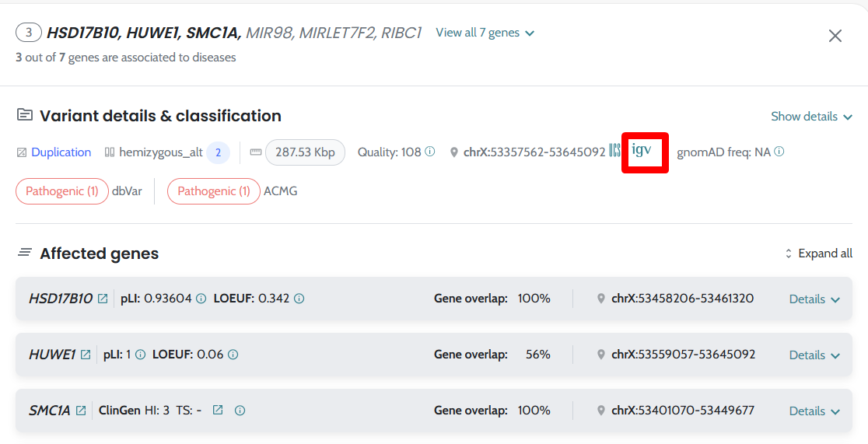Expand all affected genes
Screen dimensions: 868x444
818,253
